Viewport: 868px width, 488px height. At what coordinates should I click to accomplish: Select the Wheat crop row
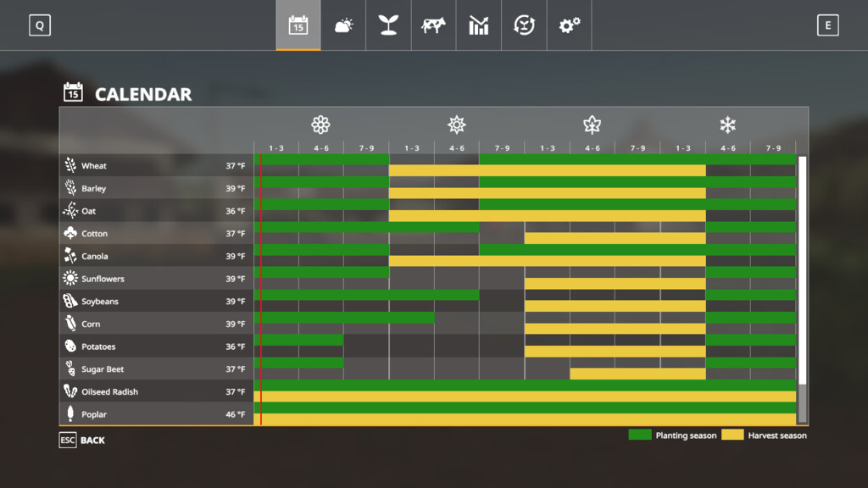[x=428, y=165]
